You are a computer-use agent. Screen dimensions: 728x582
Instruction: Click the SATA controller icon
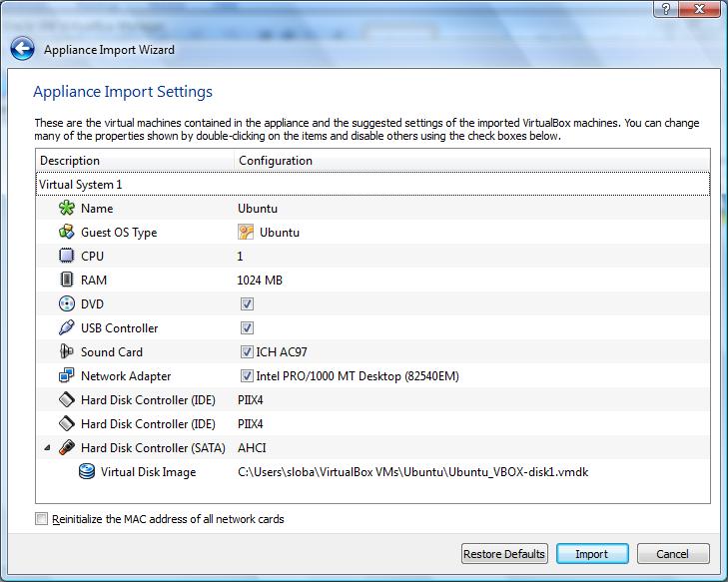pyautogui.click(x=66, y=448)
